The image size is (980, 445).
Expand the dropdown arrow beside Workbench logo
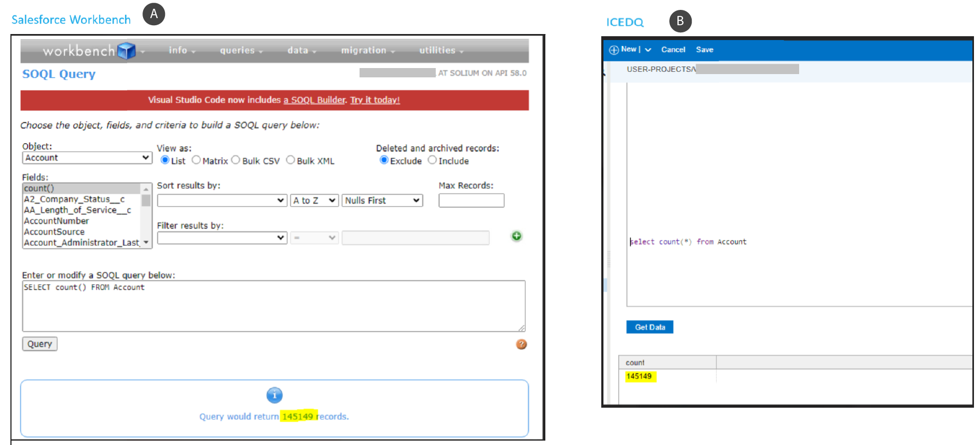[143, 52]
